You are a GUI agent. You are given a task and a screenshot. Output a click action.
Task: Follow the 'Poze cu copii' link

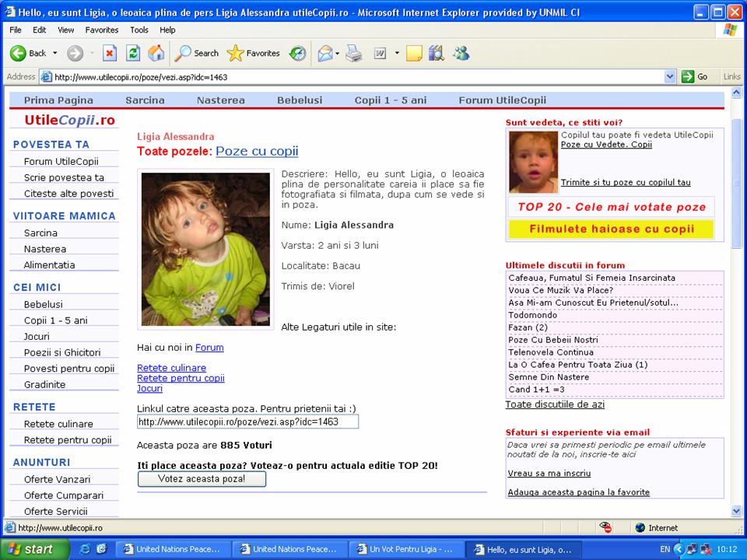point(257,151)
